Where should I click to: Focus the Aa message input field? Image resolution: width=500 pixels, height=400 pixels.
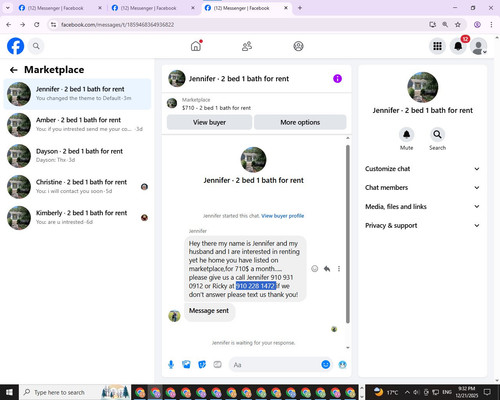coord(275,365)
